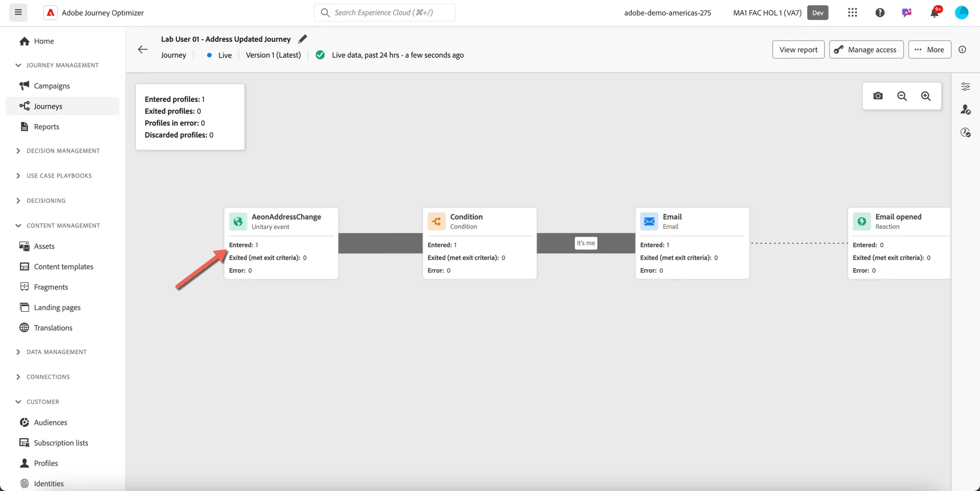Image resolution: width=980 pixels, height=491 pixels.
Task: Click the Entered profiles: 1 statistic
Action: [175, 99]
